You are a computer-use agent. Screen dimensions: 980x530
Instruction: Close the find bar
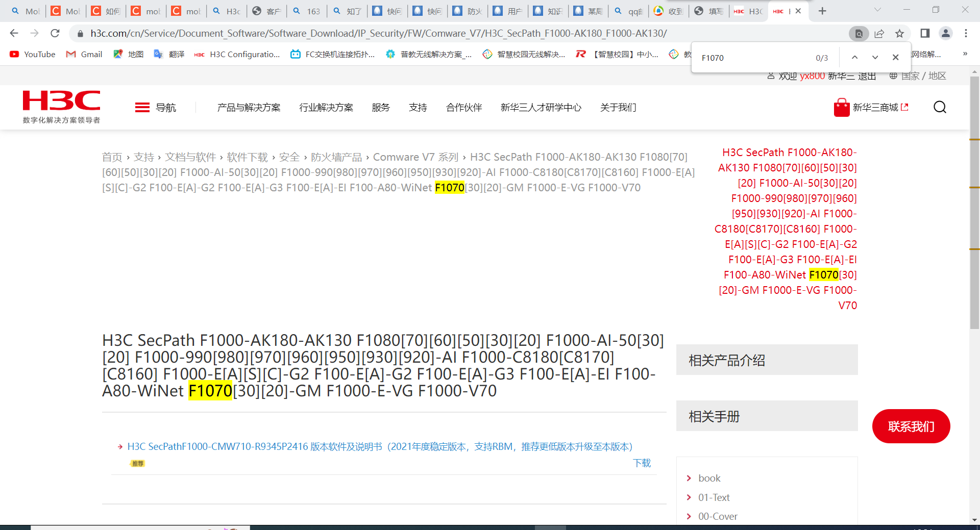click(x=895, y=58)
